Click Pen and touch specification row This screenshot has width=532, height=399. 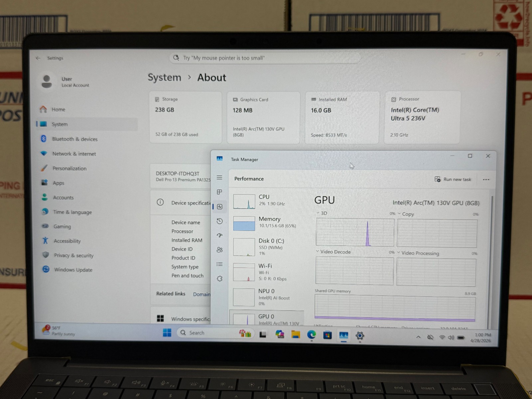187,276
